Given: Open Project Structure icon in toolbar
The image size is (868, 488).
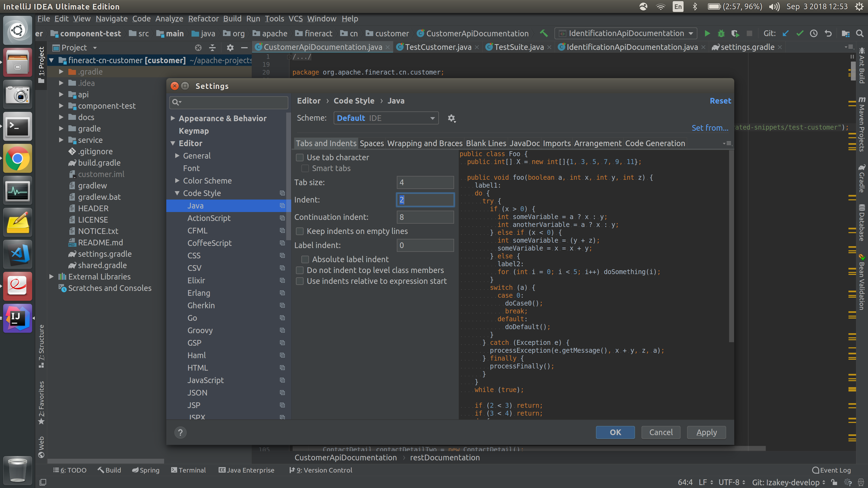Looking at the screenshot, I should click(845, 33).
